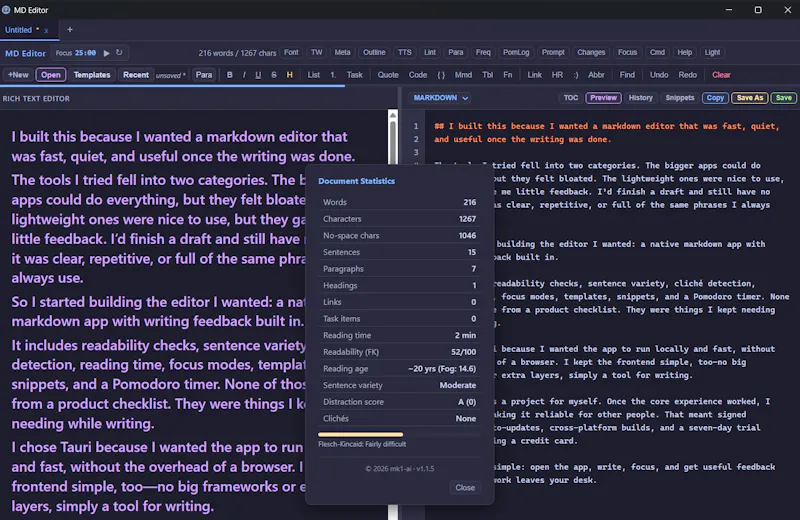Toggle the Preview pane
800x520 pixels.
click(x=604, y=98)
